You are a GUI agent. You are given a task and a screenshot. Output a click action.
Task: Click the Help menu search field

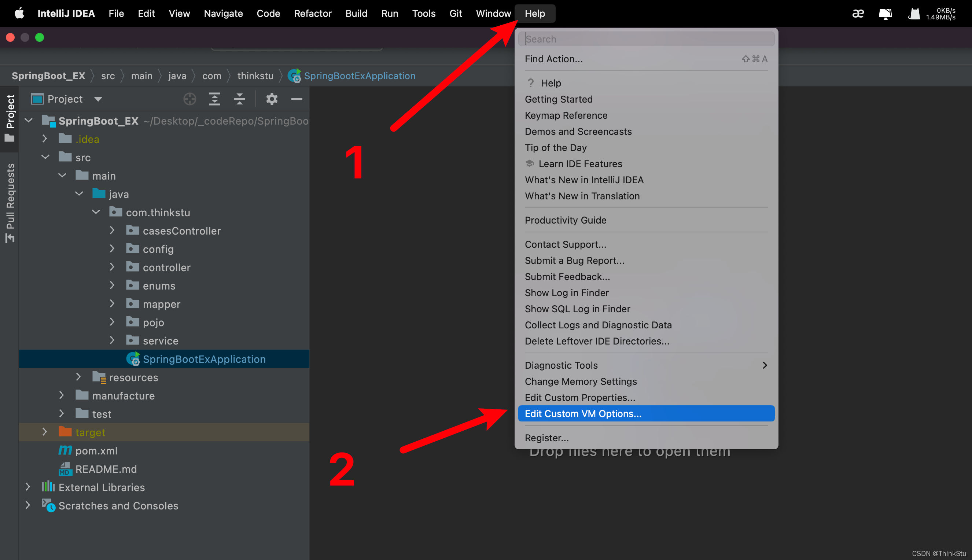pyautogui.click(x=646, y=39)
